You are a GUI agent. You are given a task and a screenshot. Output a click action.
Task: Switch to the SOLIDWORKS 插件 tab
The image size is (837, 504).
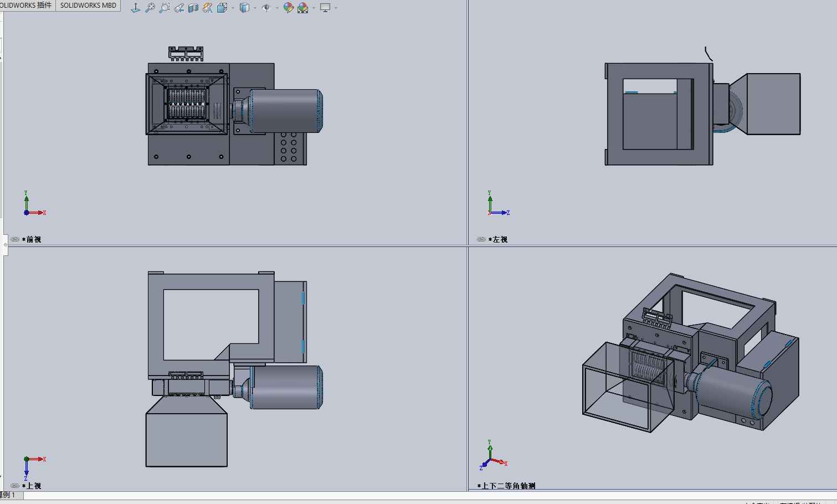coord(27,6)
